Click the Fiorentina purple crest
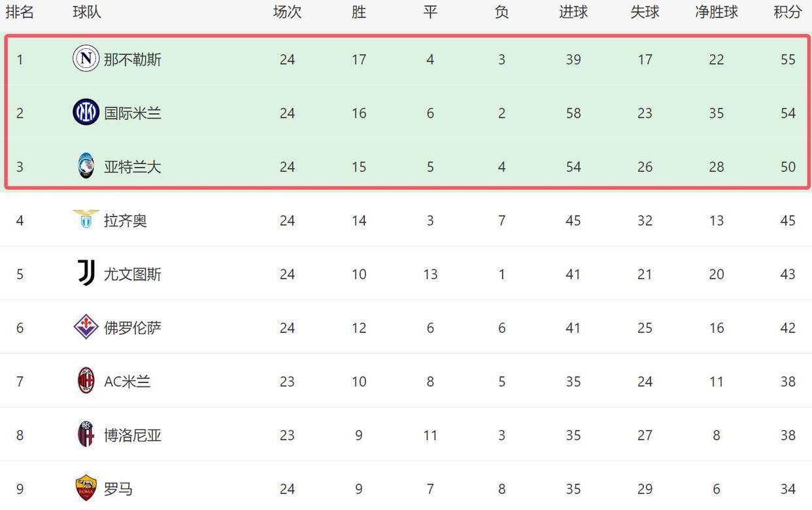Screen dimensions: 812x510 pos(86,327)
